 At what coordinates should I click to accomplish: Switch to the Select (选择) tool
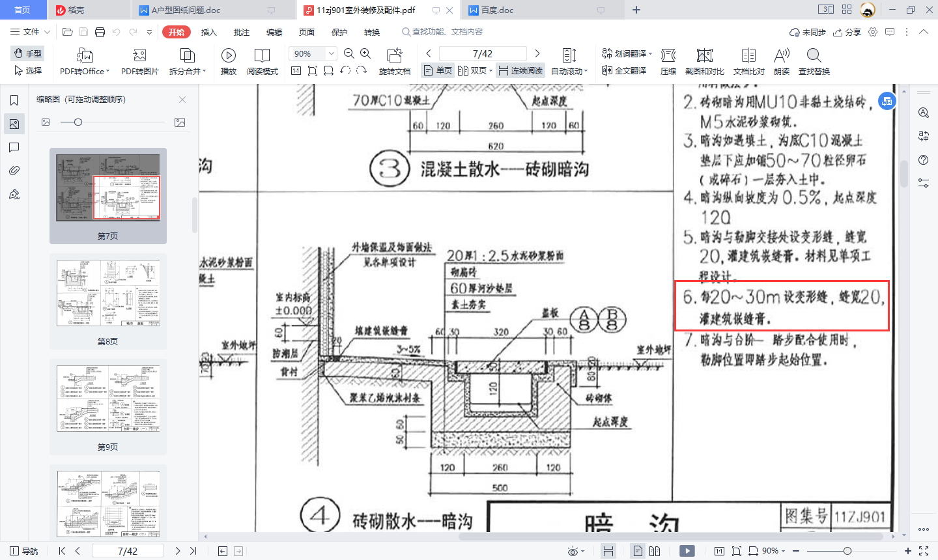27,70
